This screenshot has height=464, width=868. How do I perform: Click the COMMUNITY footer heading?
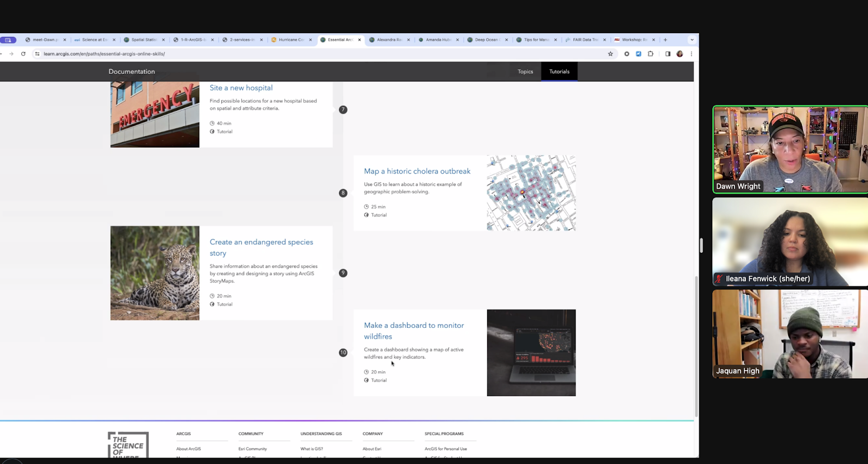click(251, 434)
